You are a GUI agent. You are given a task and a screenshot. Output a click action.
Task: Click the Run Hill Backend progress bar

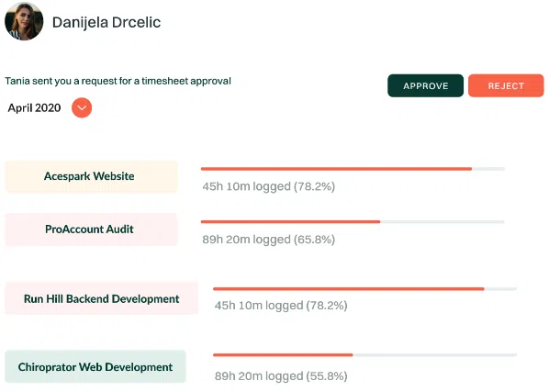364,289
